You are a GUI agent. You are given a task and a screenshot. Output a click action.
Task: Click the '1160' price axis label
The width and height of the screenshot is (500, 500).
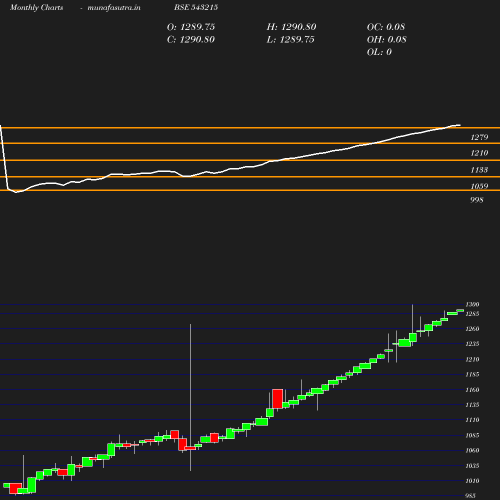pos(472,390)
